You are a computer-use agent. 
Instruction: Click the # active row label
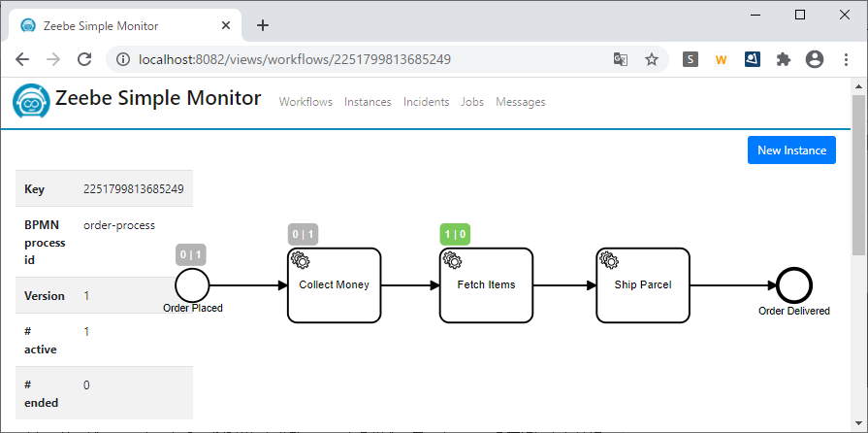coord(41,341)
